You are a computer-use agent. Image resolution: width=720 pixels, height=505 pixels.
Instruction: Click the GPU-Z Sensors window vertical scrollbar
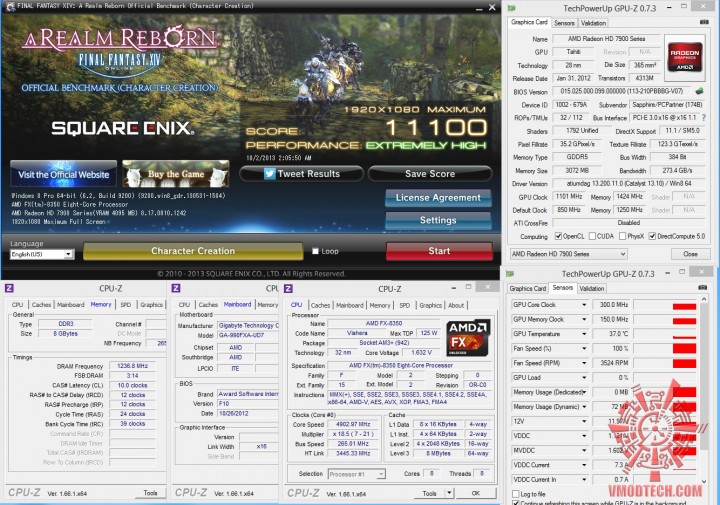coord(704,390)
